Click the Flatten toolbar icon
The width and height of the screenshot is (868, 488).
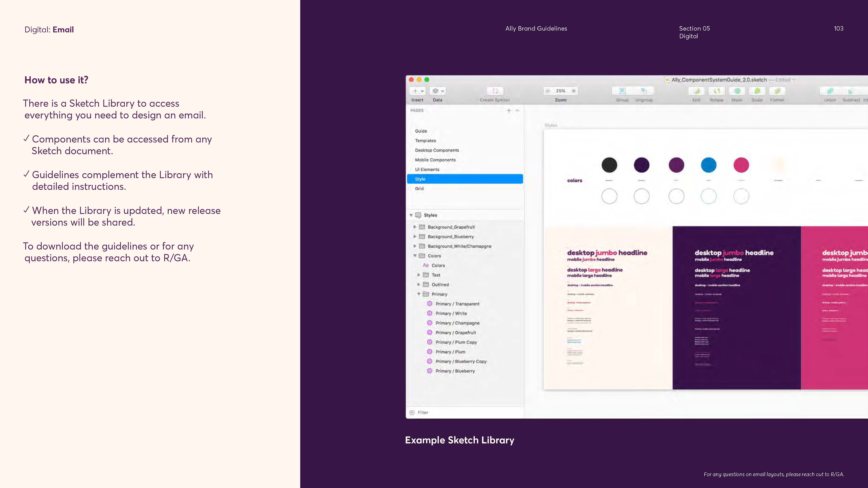tap(777, 91)
